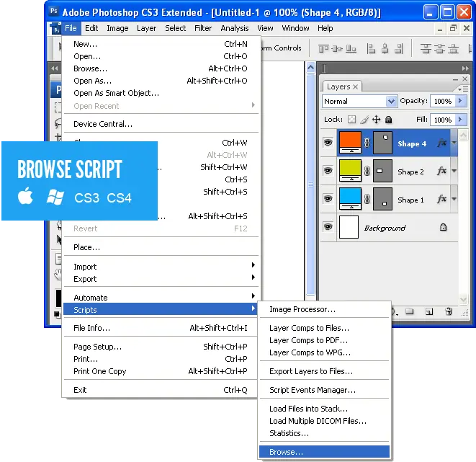Expand the Import submenu

click(x=161, y=267)
